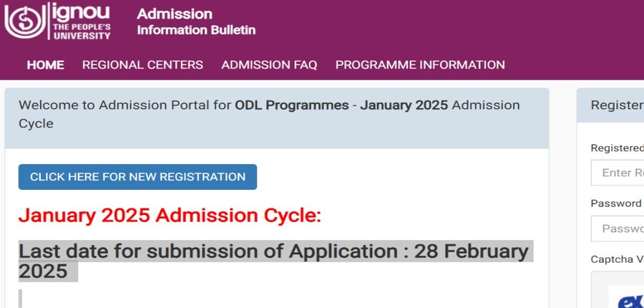Click the 'Password' field label

tap(615, 203)
